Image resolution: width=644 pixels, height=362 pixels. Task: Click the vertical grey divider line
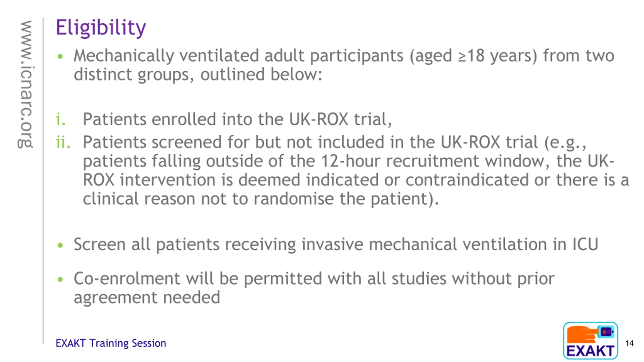pos(43,181)
